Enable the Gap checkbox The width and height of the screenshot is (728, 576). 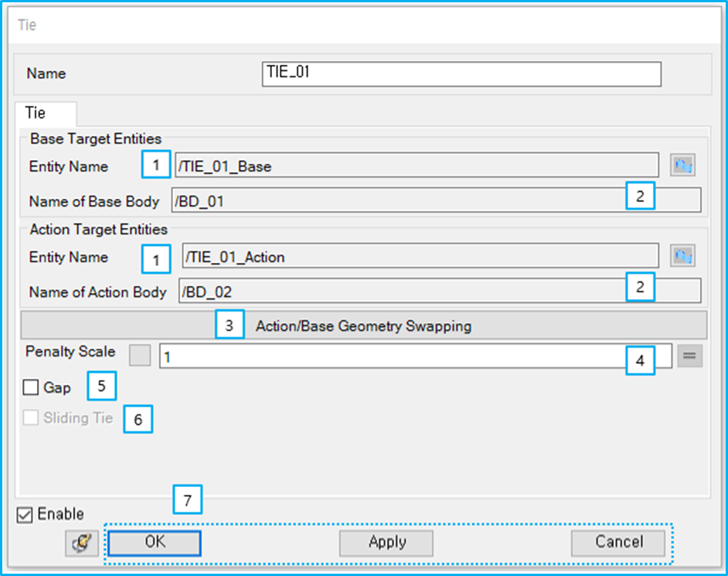tap(31, 386)
